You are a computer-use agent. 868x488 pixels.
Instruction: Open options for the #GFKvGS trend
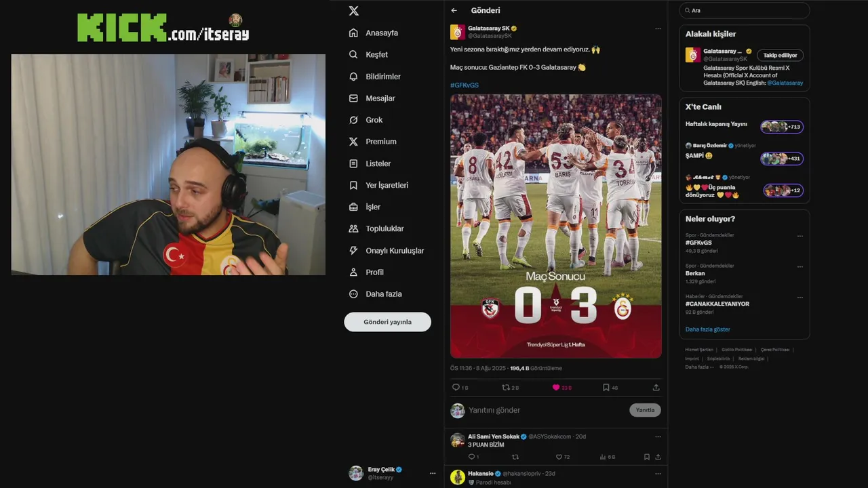[x=800, y=237]
